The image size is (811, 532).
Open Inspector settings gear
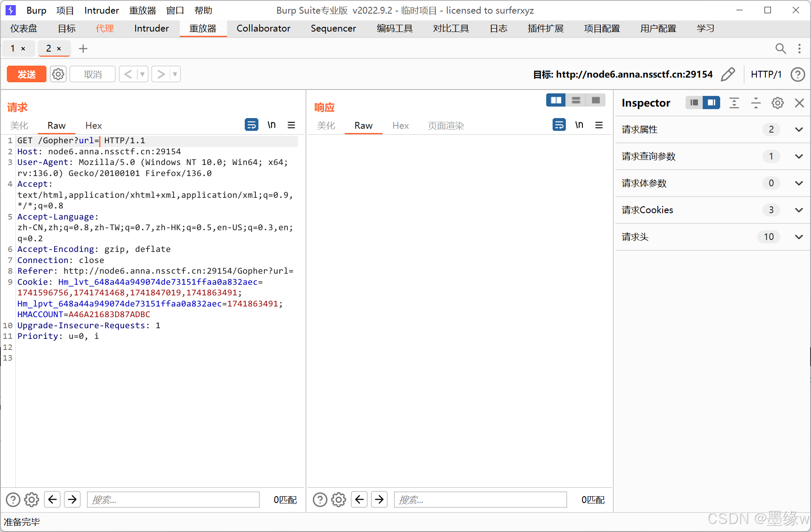(777, 103)
